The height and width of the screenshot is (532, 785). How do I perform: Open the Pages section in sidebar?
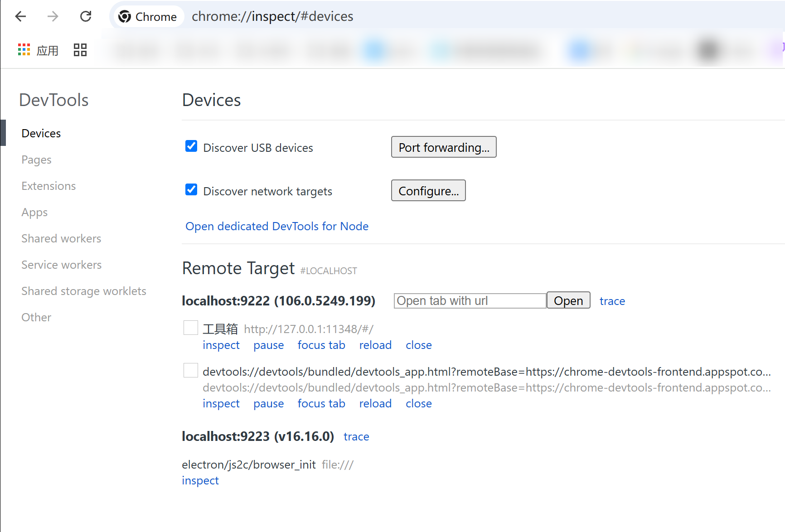coord(36,160)
